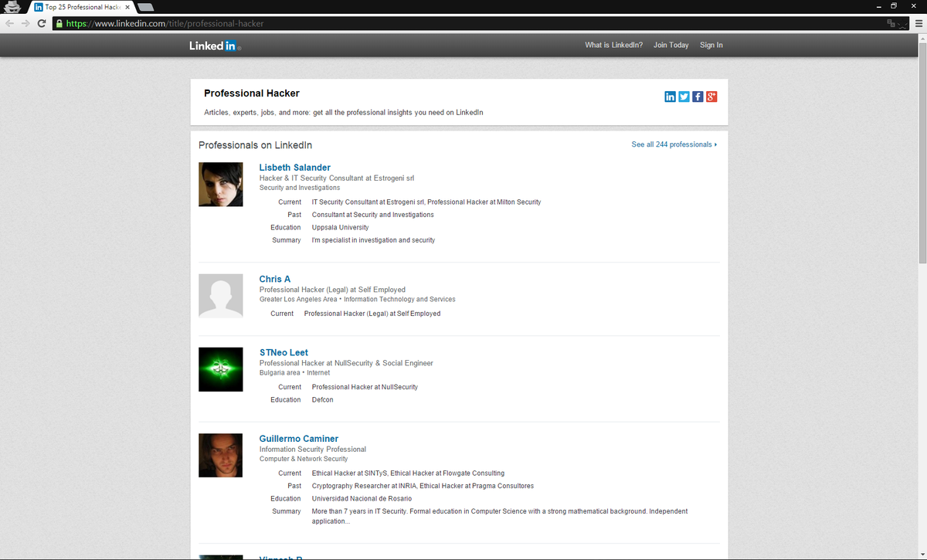Click 'Hacker & IT Security Consultant at Estrogeni srl'
The height and width of the screenshot is (560, 927).
[337, 178]
